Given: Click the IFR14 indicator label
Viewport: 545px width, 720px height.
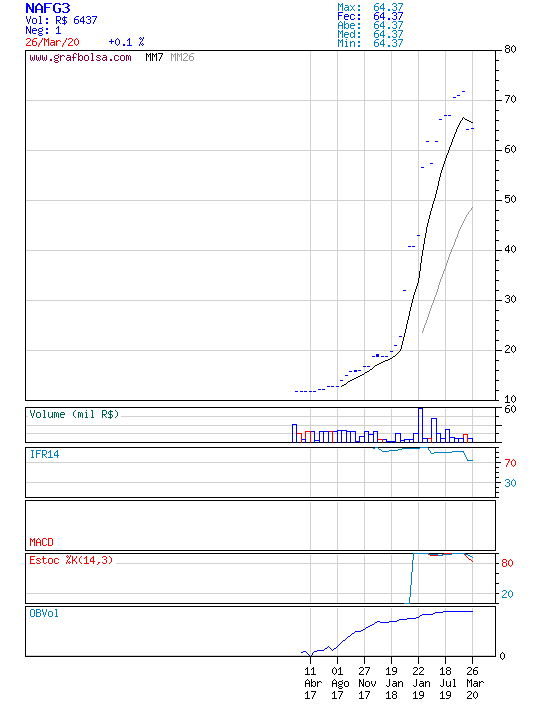Looking at the screenshot, I should [x=44, y=454].
